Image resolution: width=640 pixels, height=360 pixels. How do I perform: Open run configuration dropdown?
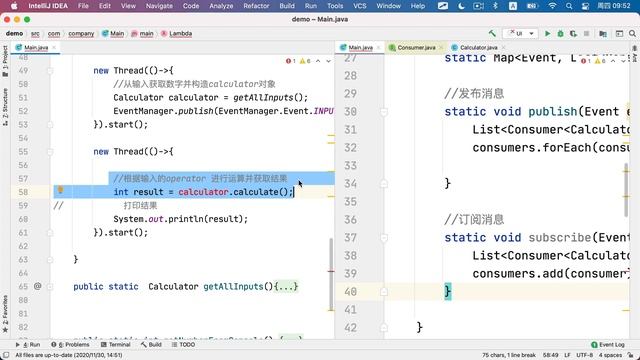click(520, 33)
